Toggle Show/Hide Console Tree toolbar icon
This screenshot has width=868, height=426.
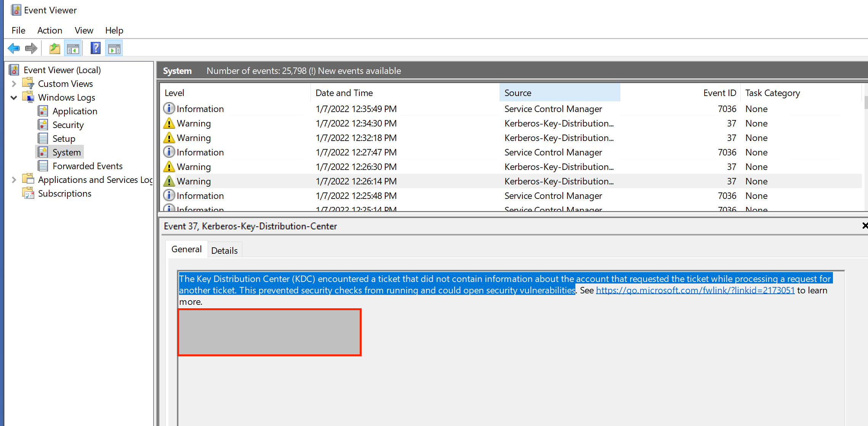73,48
